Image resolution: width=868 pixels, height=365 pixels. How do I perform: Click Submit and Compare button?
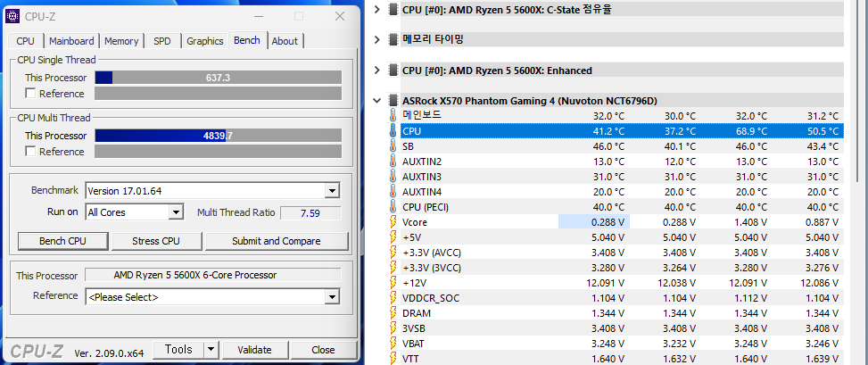tap(277, 241)
